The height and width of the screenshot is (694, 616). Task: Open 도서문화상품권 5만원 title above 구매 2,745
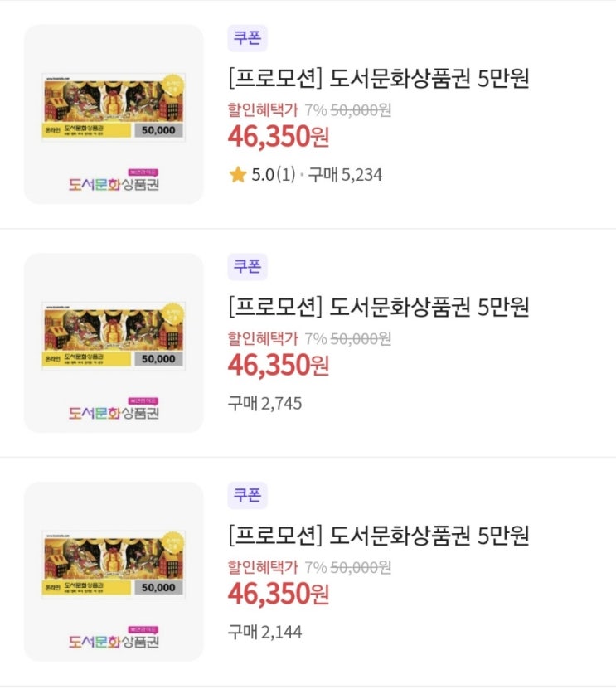coord(378,307)
